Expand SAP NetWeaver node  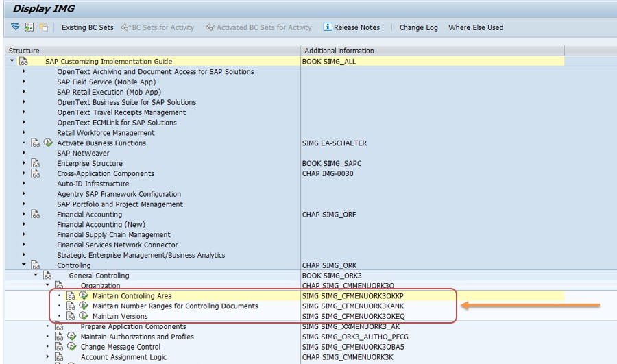[x=24, y=153]
